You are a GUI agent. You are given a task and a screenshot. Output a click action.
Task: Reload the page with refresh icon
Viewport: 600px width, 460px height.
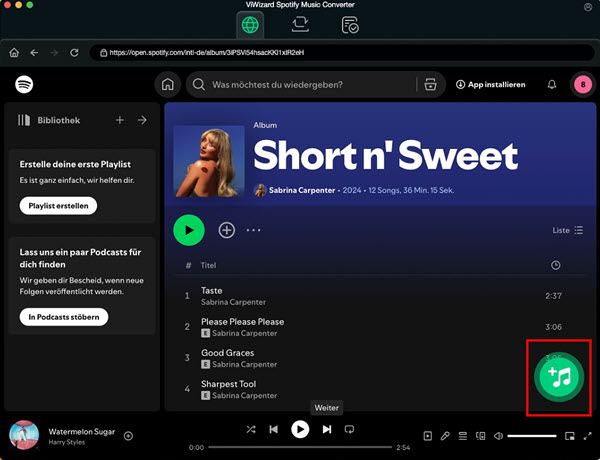tap(74, 52)
